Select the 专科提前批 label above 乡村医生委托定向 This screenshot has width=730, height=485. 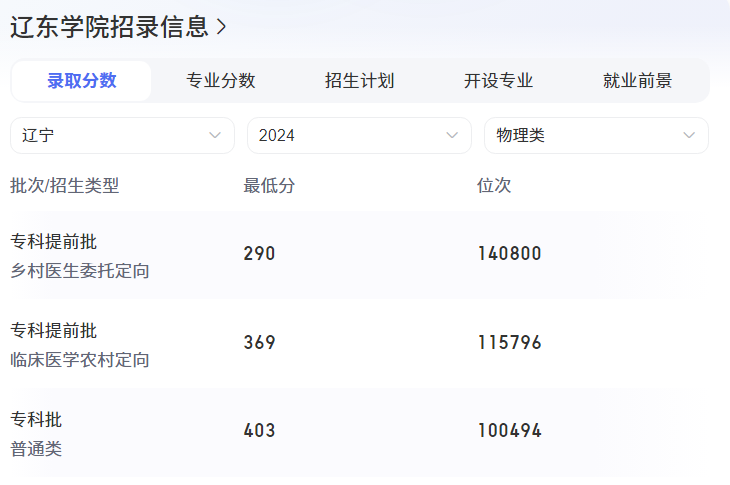54,242
